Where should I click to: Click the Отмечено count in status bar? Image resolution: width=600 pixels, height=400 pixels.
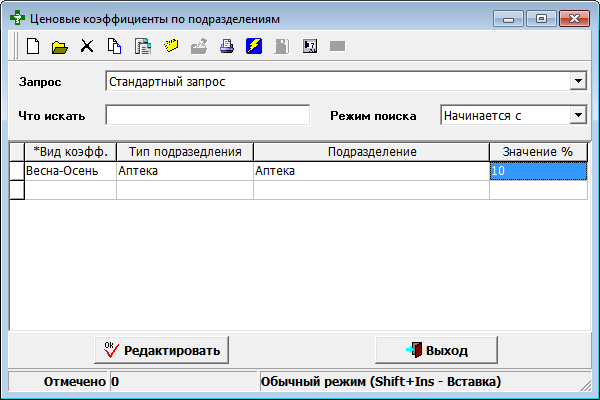183,382
